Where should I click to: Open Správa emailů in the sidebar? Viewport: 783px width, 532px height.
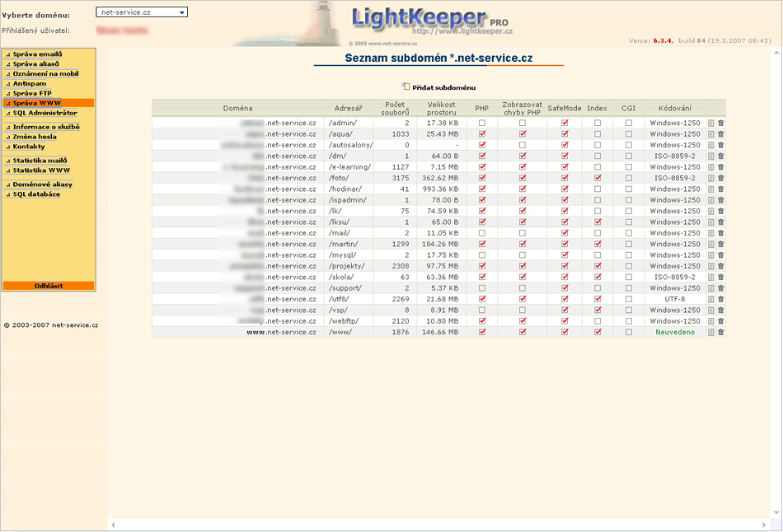(37, 54)
